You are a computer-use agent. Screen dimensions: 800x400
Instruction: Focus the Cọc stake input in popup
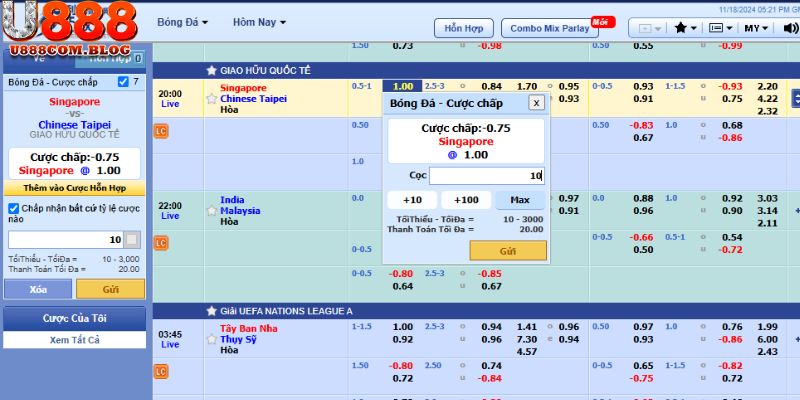487,176
